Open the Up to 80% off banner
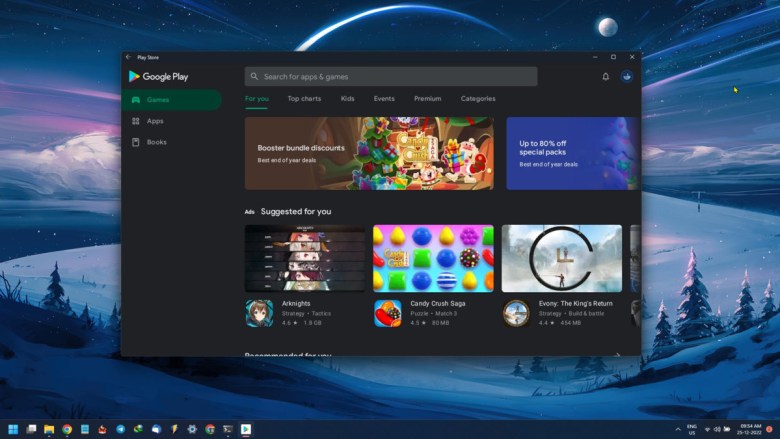 click(x=574, y=153)
